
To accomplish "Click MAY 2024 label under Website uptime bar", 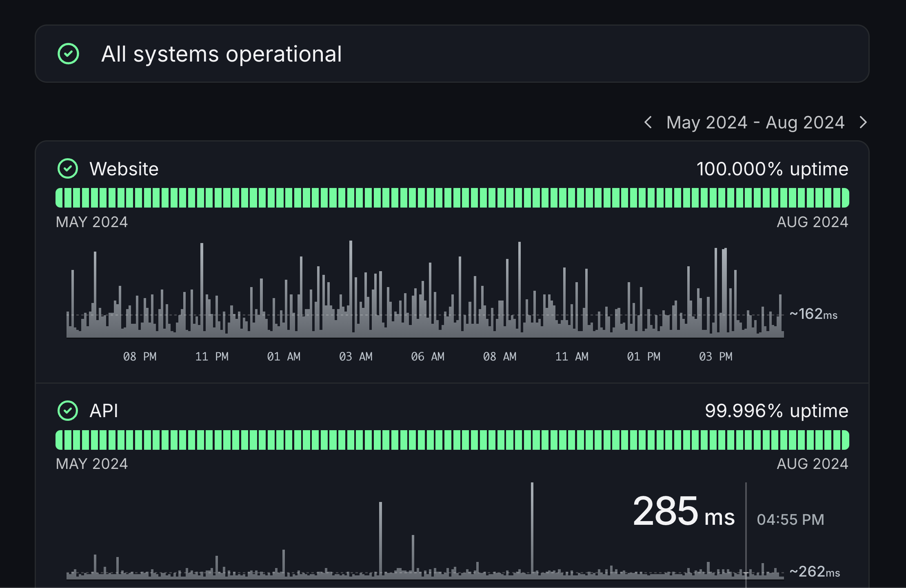I will (92, 222).
